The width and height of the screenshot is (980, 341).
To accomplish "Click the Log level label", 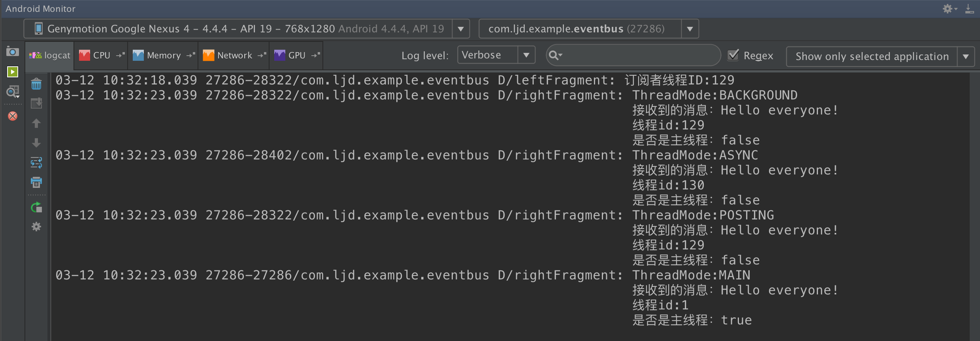I will [425, 56].
